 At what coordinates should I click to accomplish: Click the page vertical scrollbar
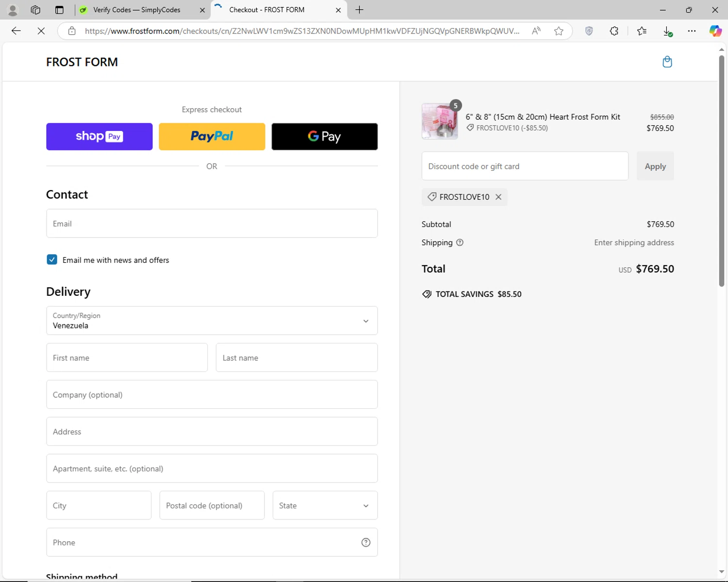(x=721, y=171)
